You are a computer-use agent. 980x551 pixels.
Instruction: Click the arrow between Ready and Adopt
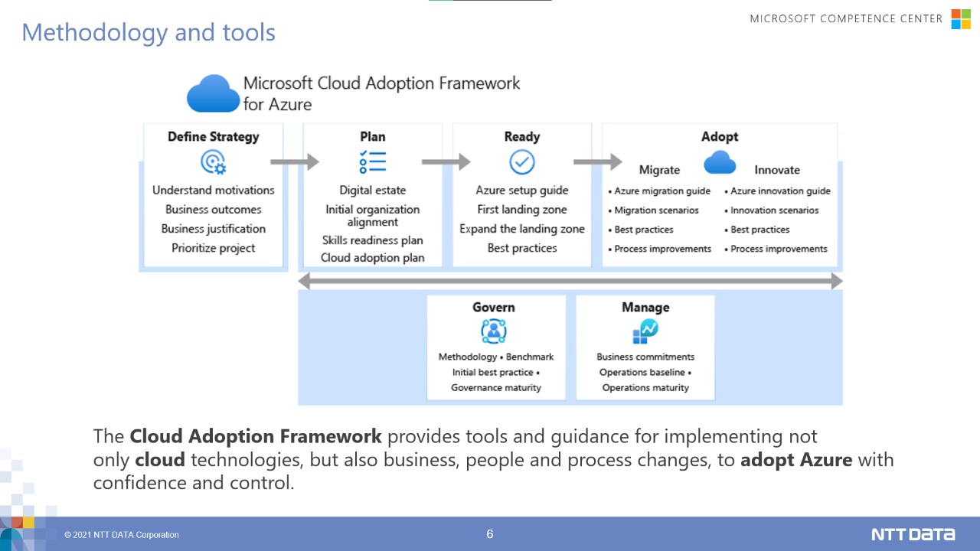click(598, 161)
